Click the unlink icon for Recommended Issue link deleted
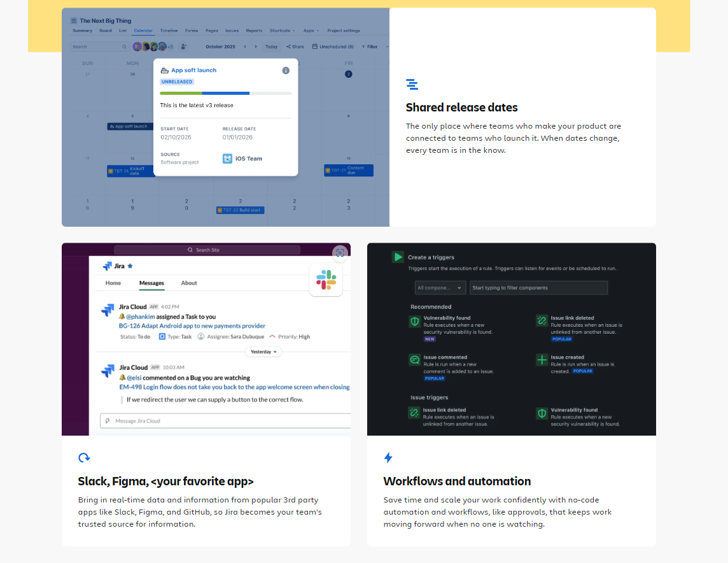Image resolution: width=728 pixels, height=563 pixels. coord(542,320)
